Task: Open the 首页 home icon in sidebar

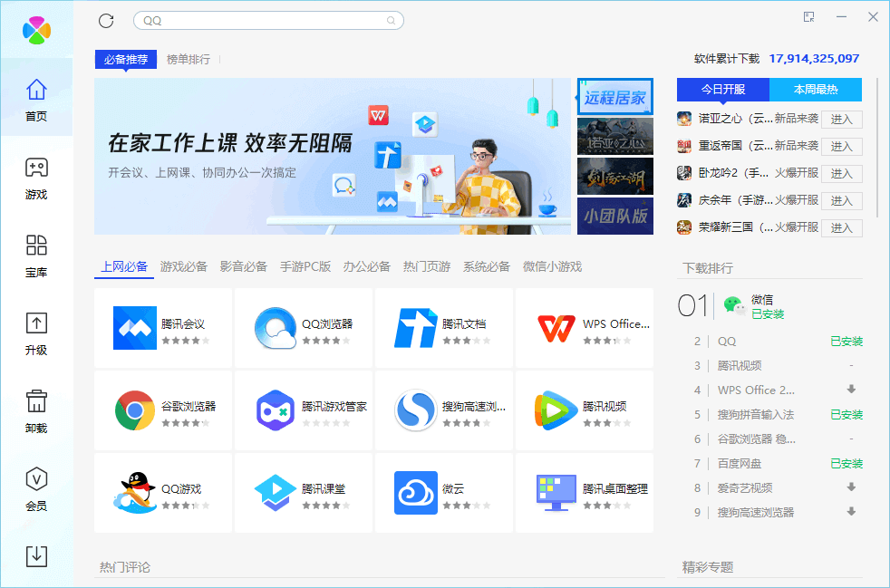Action: coord(36,90)
